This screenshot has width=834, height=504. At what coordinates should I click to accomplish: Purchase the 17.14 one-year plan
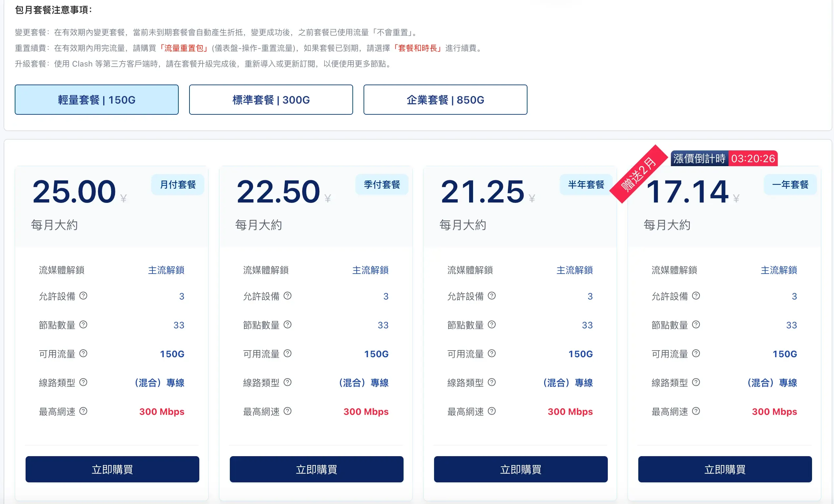point(725,469)
